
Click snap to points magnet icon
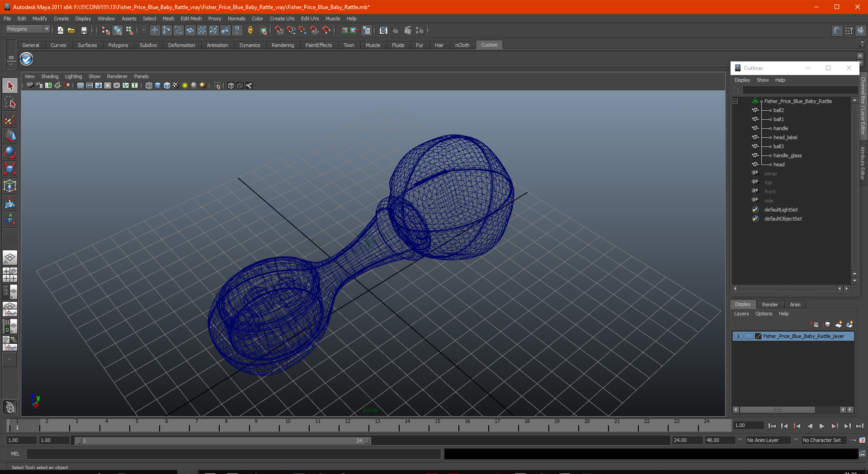[x=302, y=30]
